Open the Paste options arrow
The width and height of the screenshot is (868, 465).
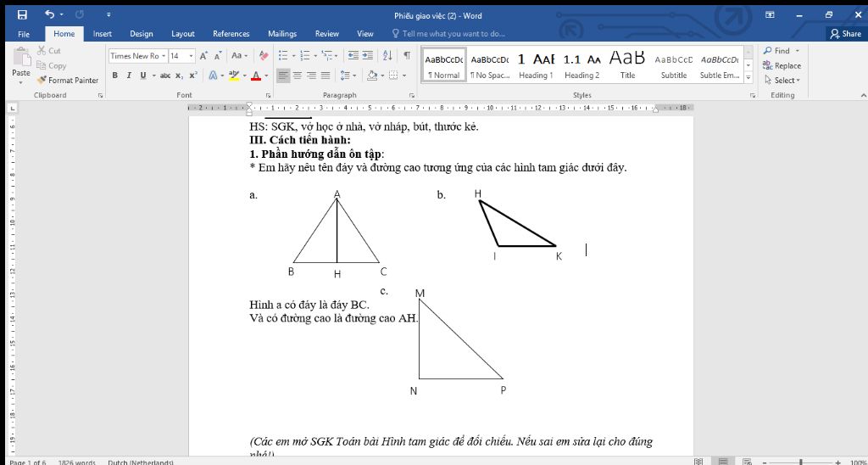tap(21, 82)
